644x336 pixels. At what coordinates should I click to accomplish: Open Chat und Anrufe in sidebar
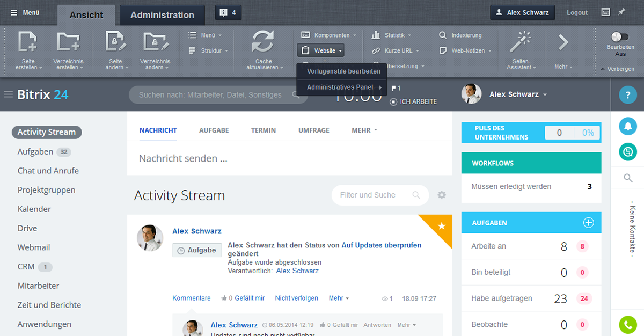tap(48, 171)
